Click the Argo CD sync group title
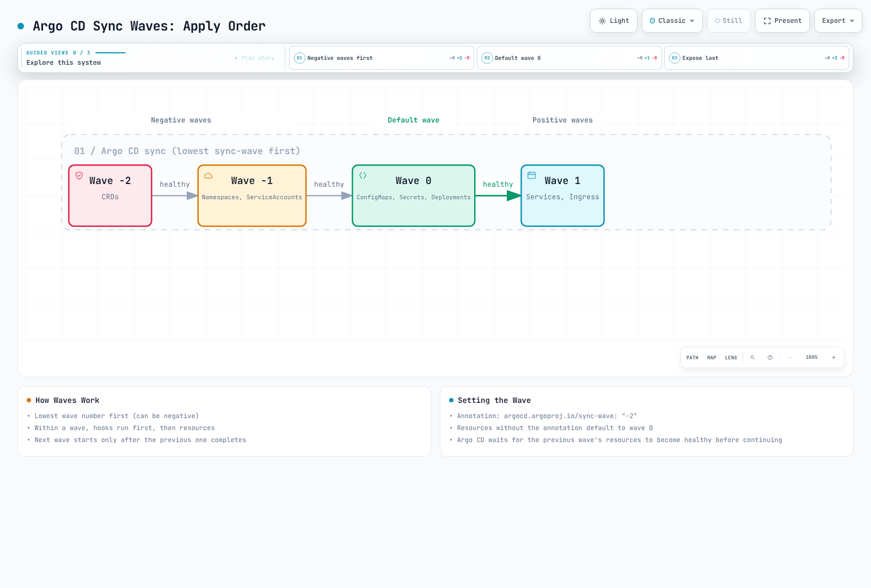 pos(187,151)
